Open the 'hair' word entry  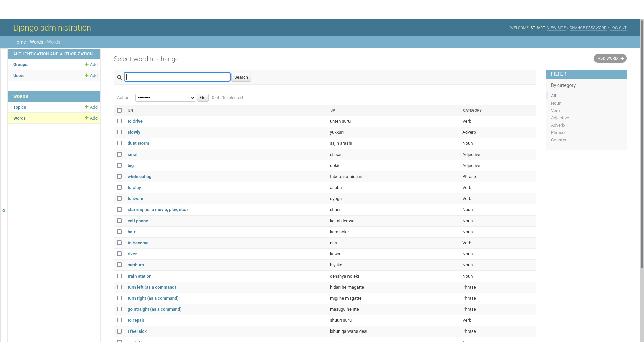tap(131, 232)
